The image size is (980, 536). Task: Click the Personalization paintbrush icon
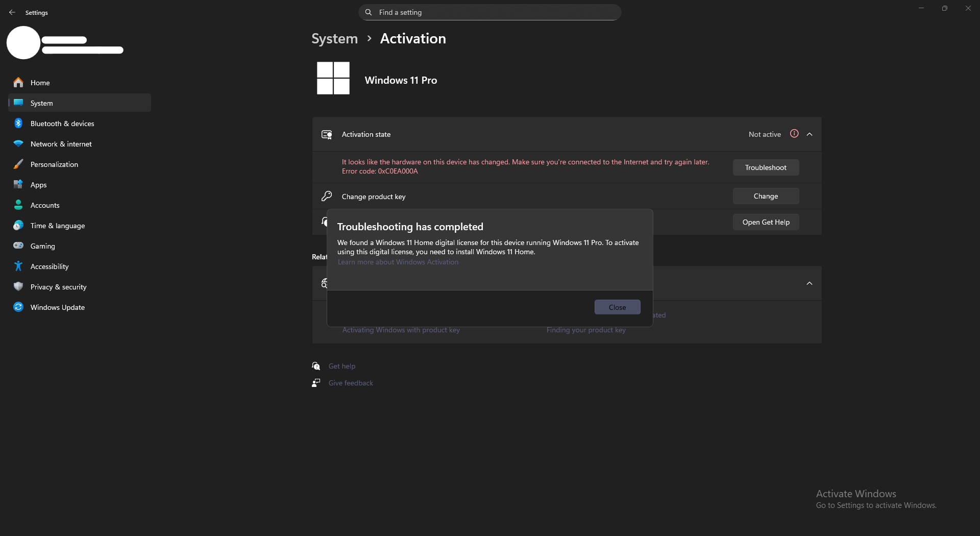pyautogui.click(x=18, y=164)
